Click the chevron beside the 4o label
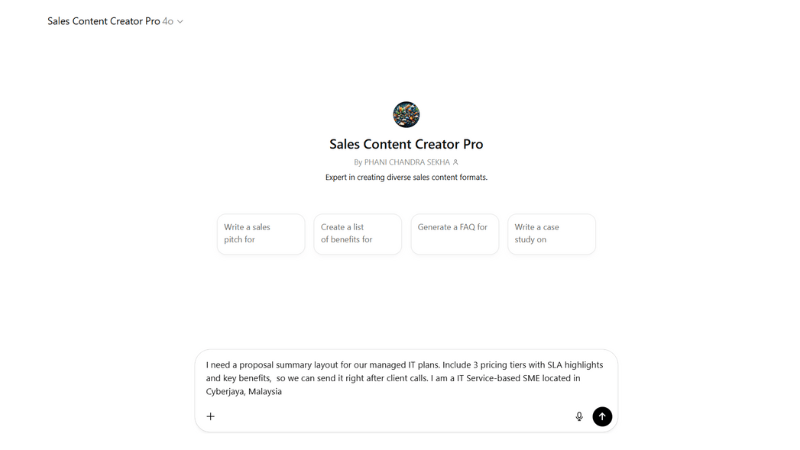The image size is (800, 450). [x=180, y=21]
